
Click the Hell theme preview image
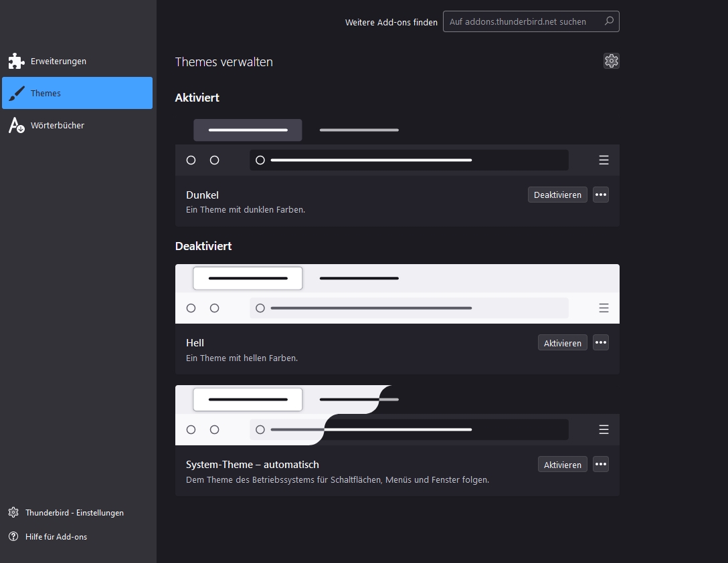coord(397,294)
